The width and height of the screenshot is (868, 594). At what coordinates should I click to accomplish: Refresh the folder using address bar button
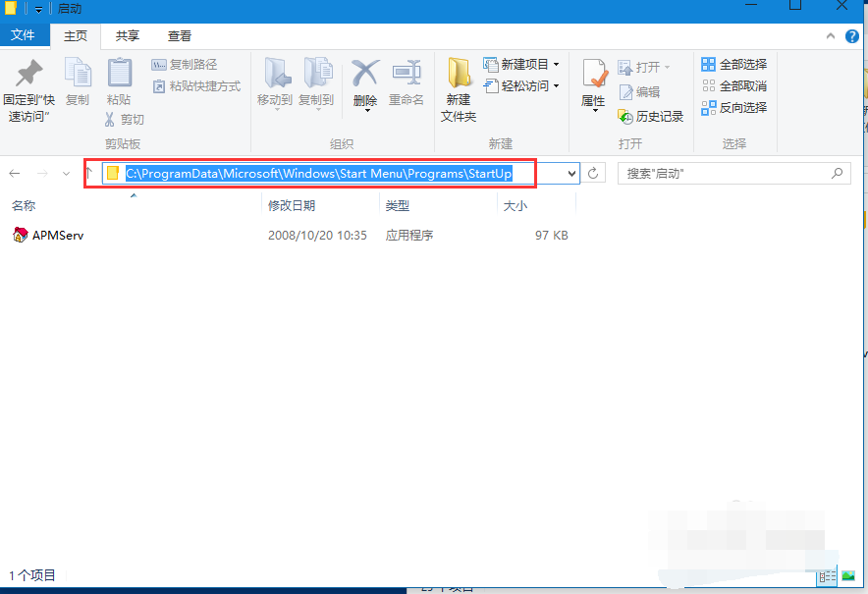(x=594, y=173)
